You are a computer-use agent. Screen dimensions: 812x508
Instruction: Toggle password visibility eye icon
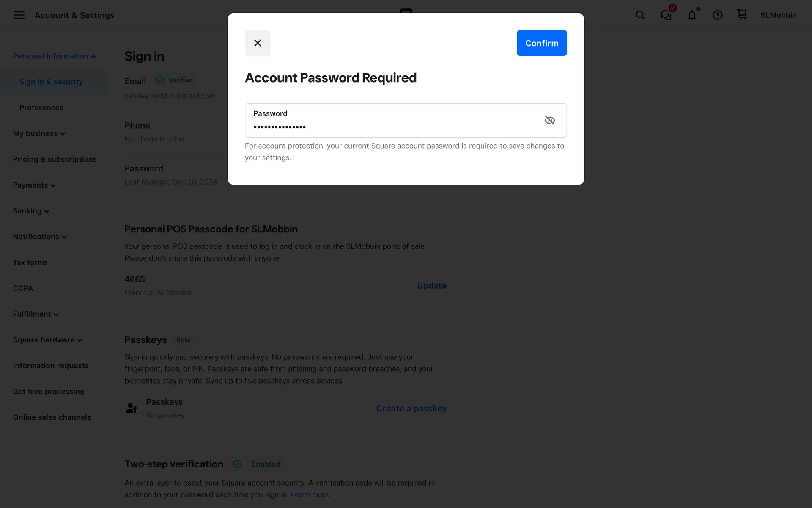(549, 121)
